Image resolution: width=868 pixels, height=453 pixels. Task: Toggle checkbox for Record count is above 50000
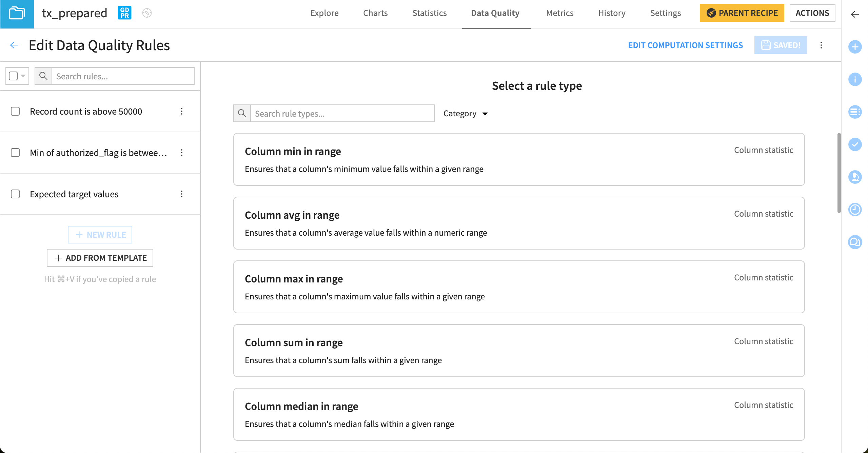coord(16,111)
